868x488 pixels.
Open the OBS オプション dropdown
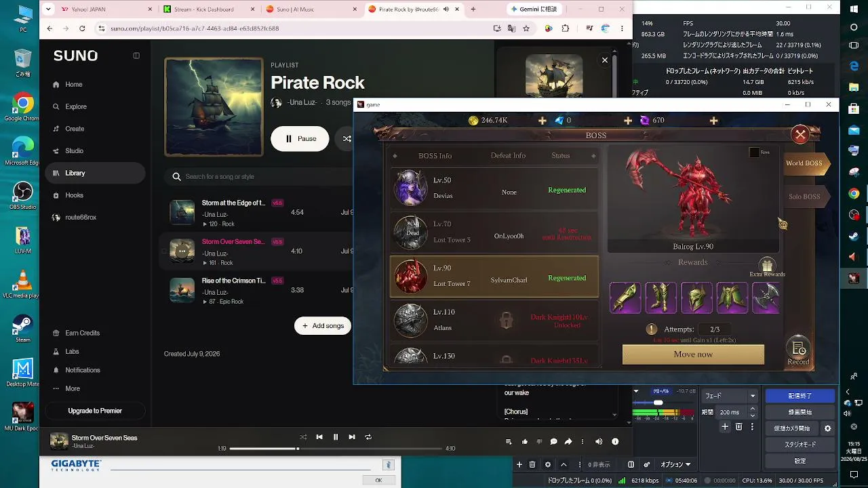[675, 465]
